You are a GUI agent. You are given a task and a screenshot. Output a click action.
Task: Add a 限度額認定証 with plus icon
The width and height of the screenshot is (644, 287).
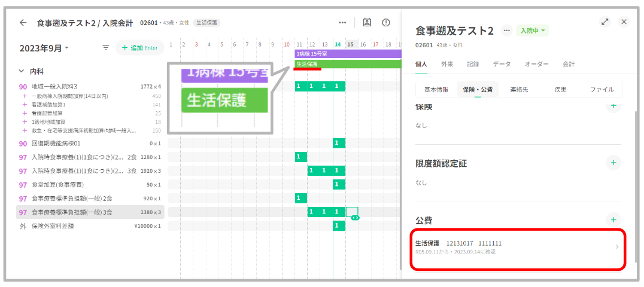[613, 163]
